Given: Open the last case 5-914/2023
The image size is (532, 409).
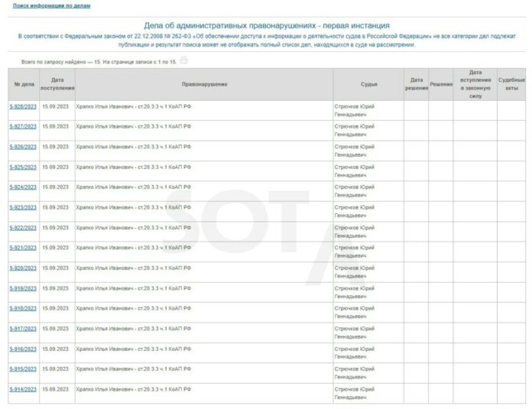Looking at the screenshot, I should click(23, 389).
